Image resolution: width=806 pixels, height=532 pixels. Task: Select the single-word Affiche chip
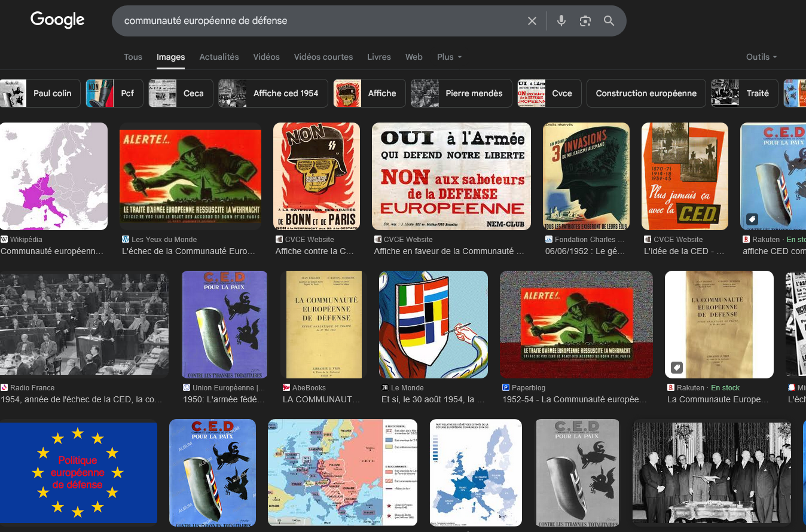coord(370,93)
